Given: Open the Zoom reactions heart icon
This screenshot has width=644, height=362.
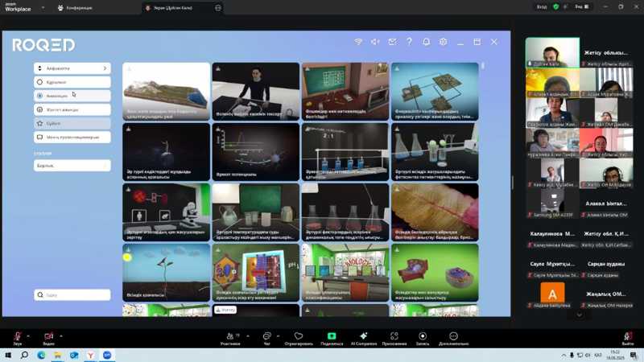Looking at the screenshot, I should coord(299,336).
